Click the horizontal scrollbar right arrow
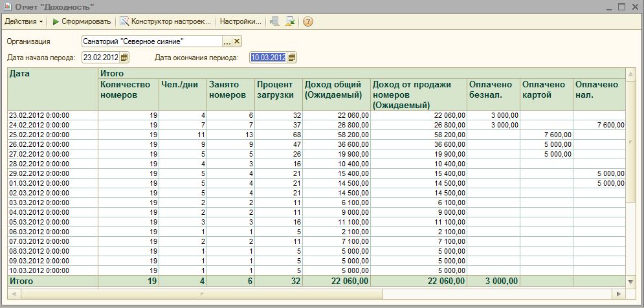644x308 pixels. [619, 294]
